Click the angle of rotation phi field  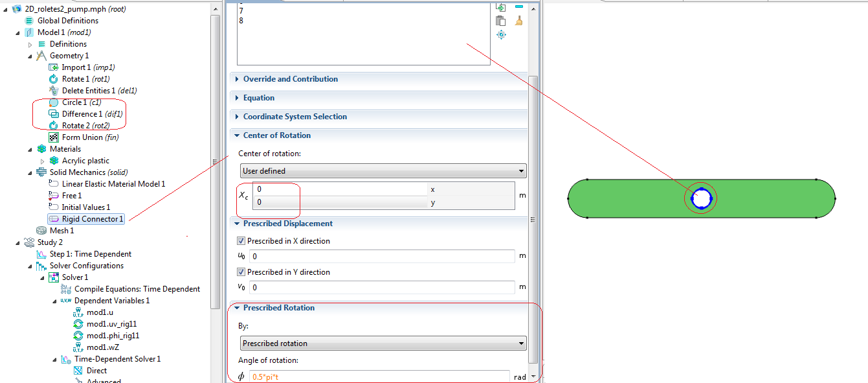(x=380, y=377)
